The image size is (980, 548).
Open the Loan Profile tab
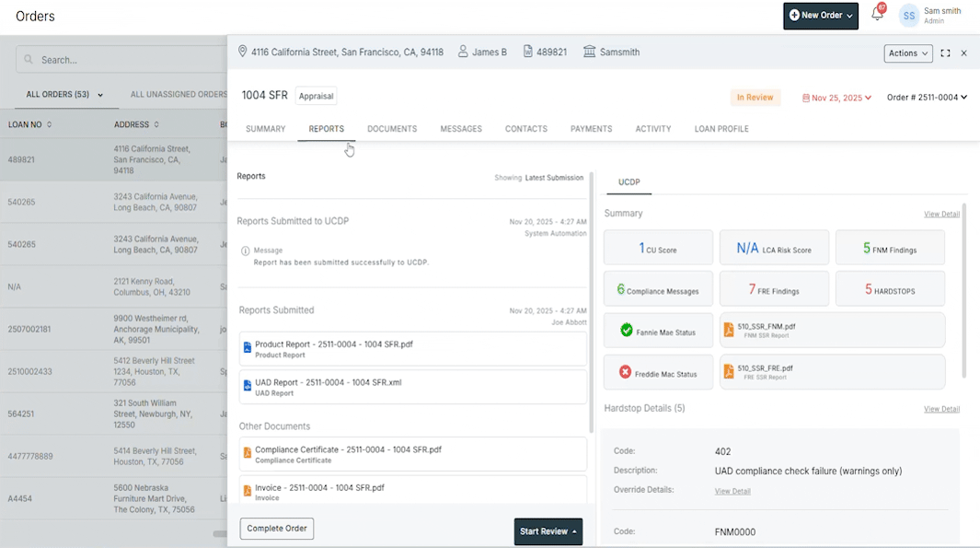tap(721, 129)
